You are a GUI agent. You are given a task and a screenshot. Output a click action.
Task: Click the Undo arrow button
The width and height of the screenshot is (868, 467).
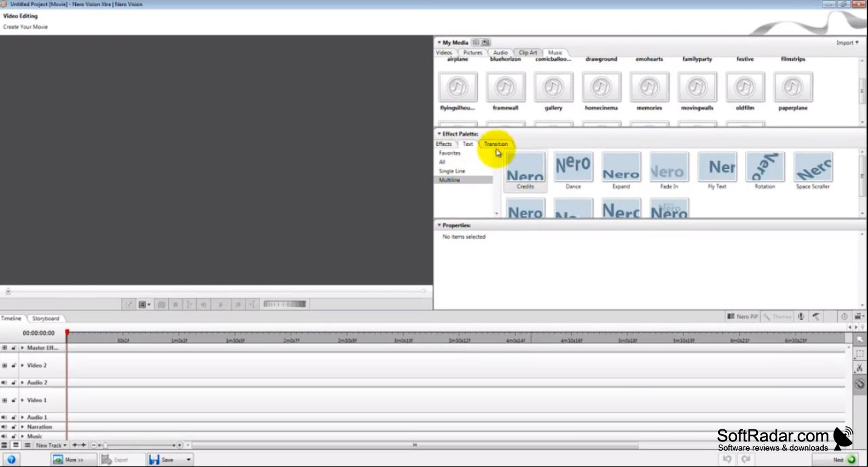pyautogui.click(x=727, y=460)
